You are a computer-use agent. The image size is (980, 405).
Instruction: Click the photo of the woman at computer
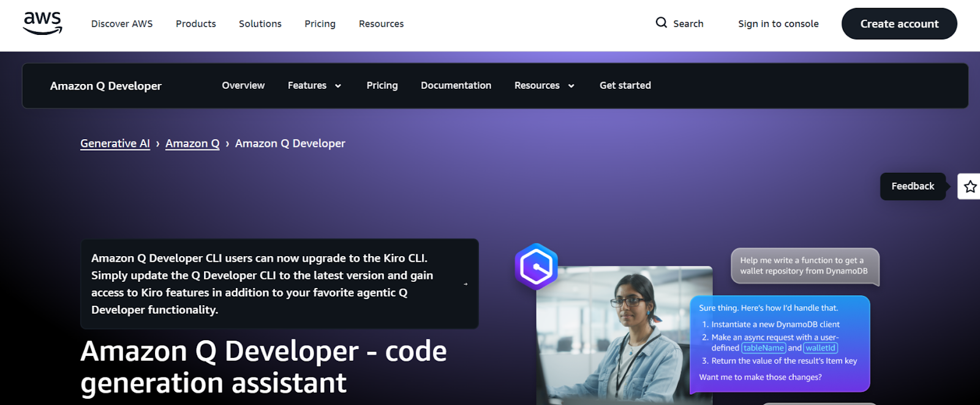624,336
